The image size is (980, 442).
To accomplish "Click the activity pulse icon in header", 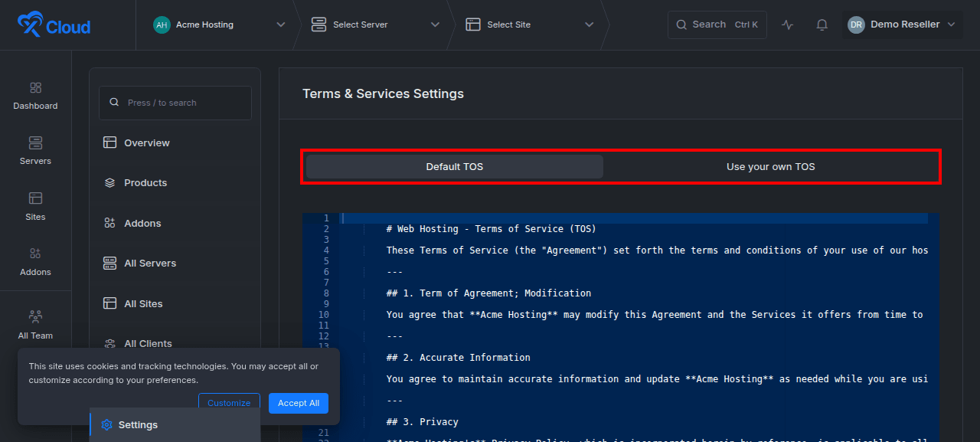I will pyautogui.click(x=788, y=25).
